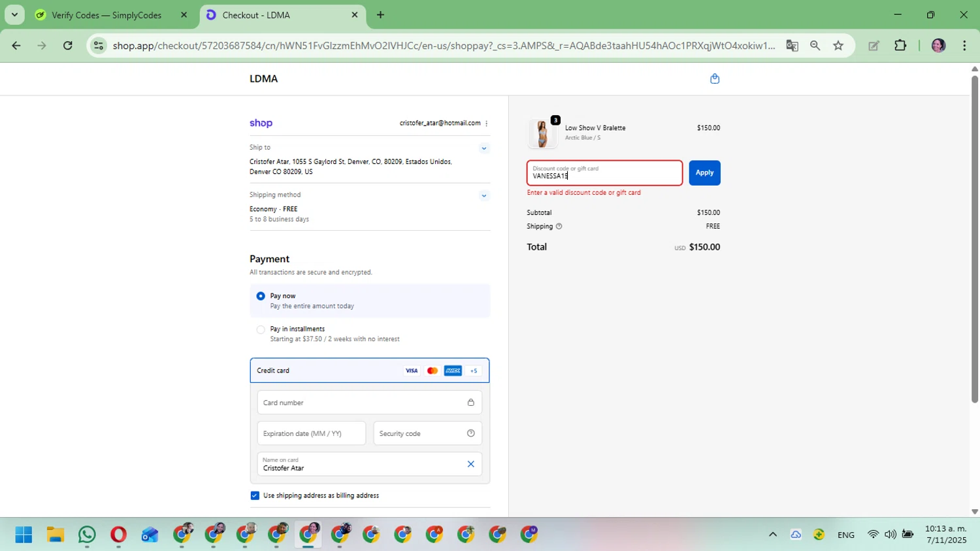980x551 pixels.
Task: Focus the Expiration date field
Action: click(312, 433)
